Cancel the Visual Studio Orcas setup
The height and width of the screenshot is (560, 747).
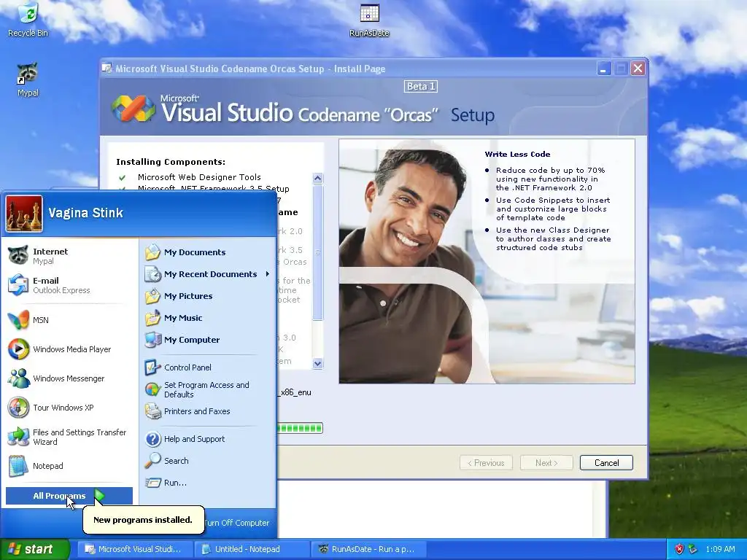(606, 463)
